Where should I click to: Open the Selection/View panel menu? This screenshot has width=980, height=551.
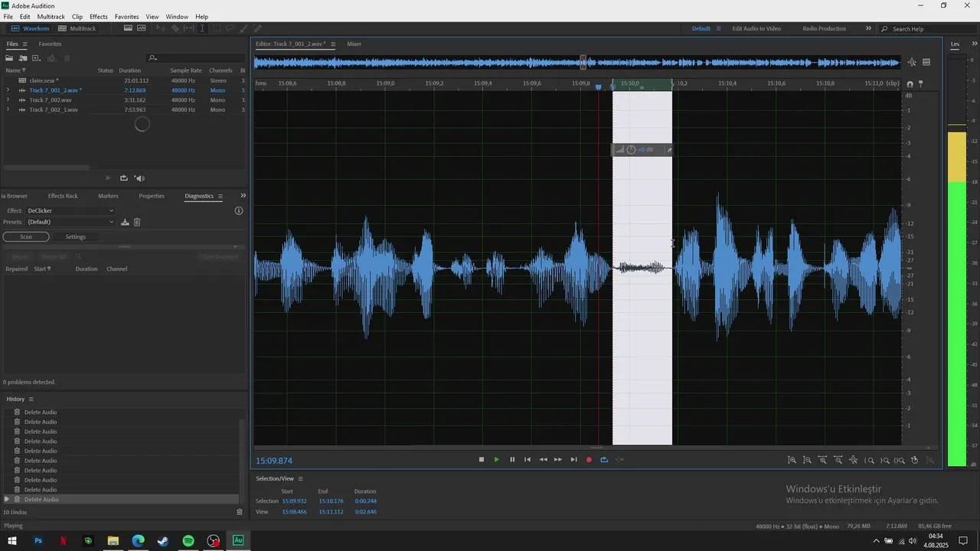coord(300,478)
